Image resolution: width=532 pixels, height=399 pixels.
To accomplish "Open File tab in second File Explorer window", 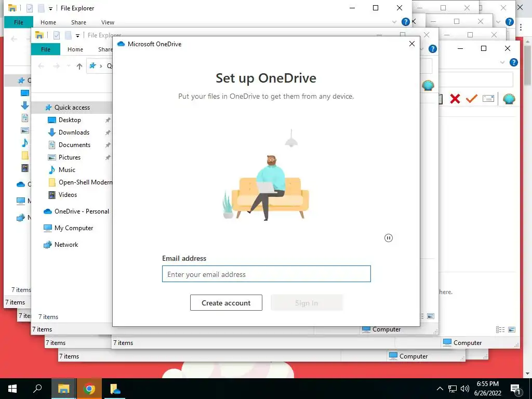I will [x=46, y=49].
